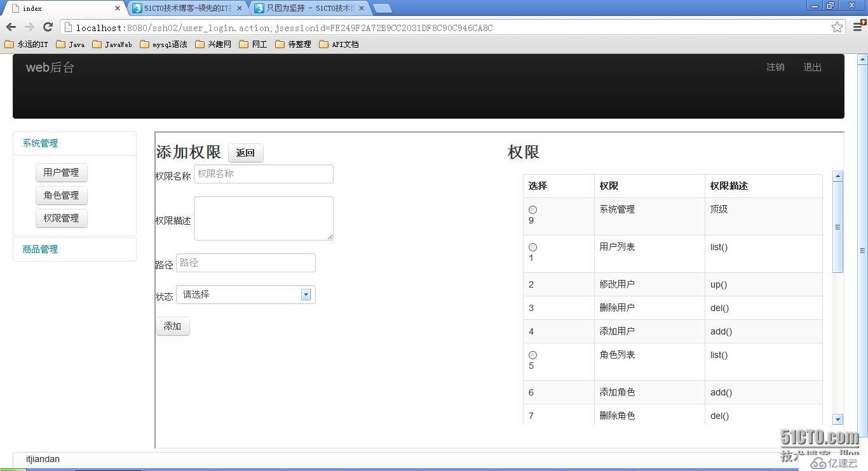868x471 pixels.
Task: Open a new tab with the new-tab button
Action: (x=382, y=8)
